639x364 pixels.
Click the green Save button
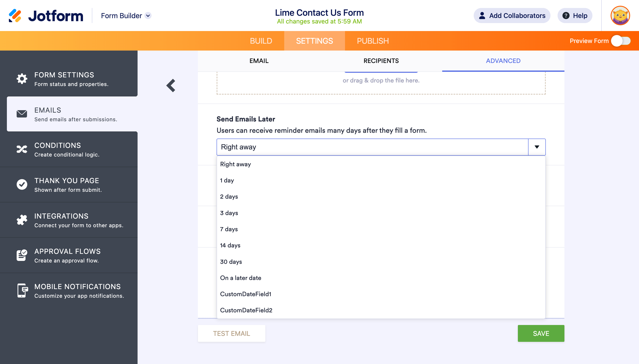[541, 333]
